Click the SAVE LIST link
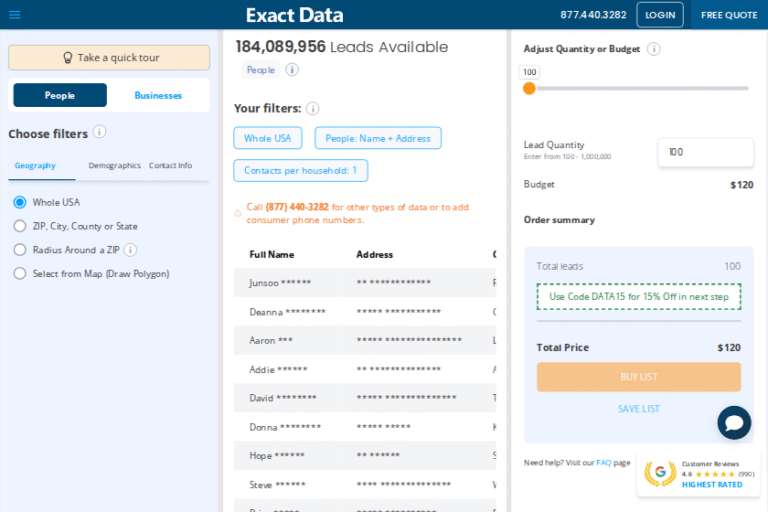768x512 pixels. [x=638, y=409]
